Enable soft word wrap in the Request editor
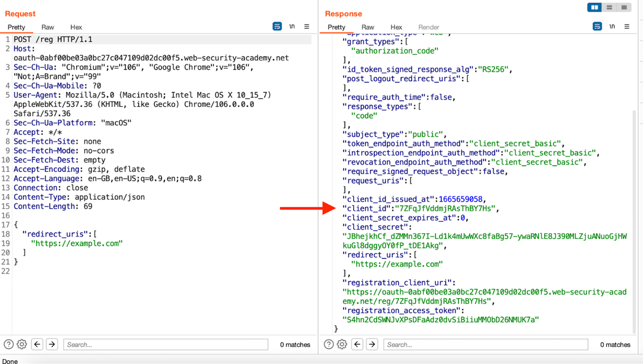This screenshot has width=643, height=364. [x=277, y=26]
